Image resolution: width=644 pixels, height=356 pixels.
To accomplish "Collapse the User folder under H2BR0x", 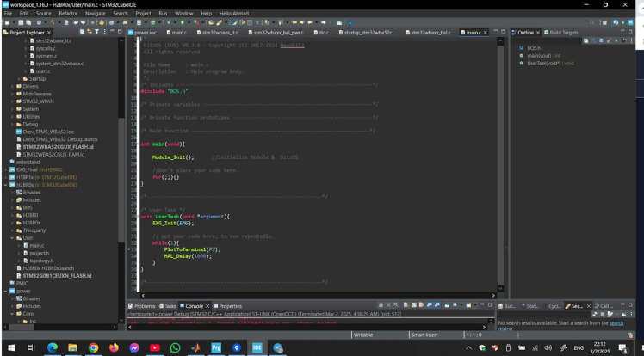I will pos(12,237).
